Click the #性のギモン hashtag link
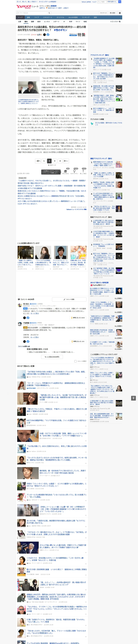 coord(60,30)
